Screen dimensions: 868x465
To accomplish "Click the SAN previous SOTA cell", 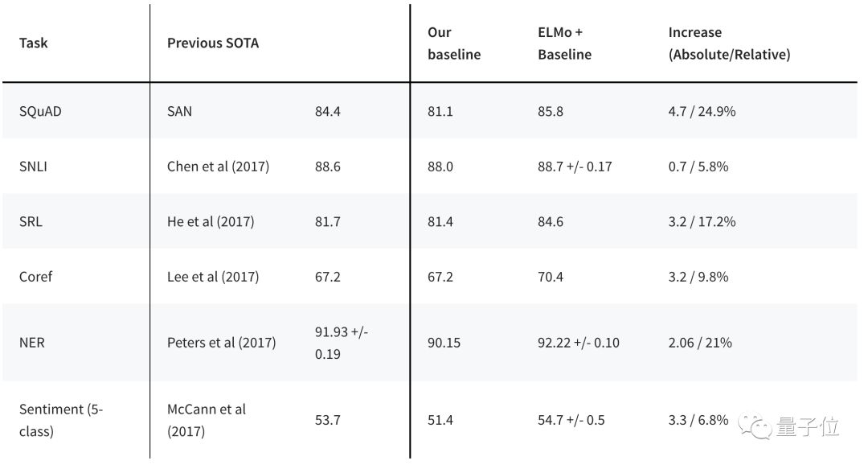I will [179, 111].
